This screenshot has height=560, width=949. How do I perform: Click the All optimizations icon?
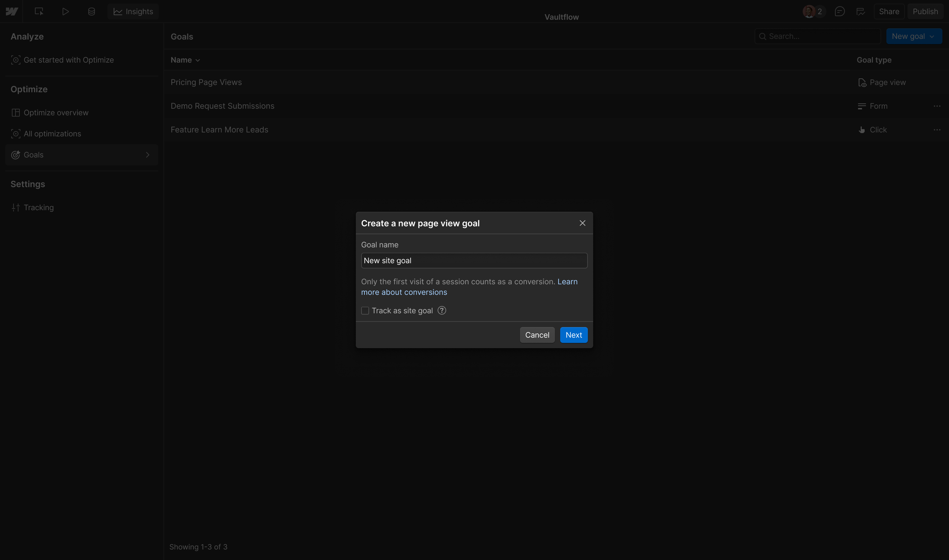point(15,134)
